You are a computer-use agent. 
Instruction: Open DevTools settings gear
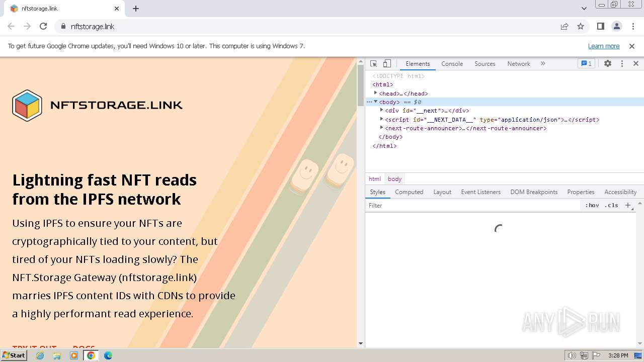click(x=608, y=63)
